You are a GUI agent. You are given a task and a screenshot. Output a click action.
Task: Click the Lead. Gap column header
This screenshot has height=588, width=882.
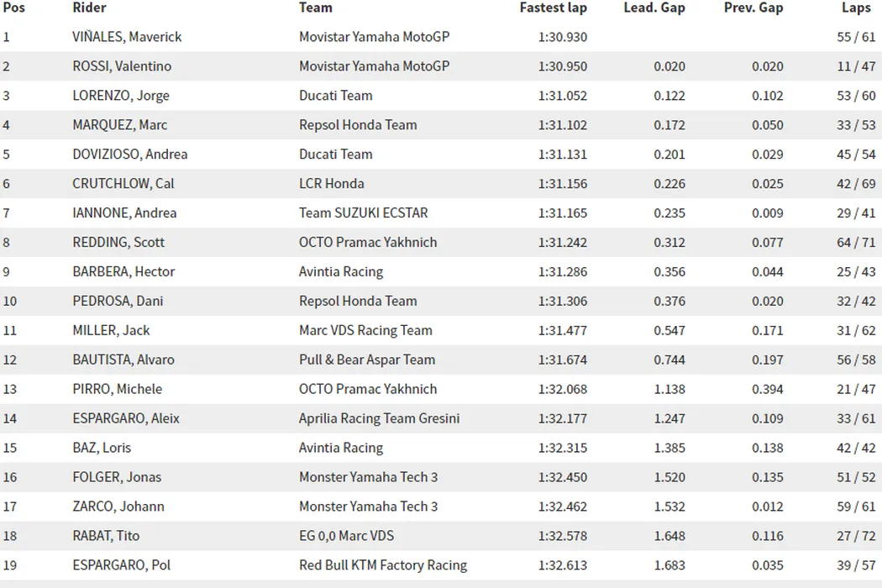654,8
